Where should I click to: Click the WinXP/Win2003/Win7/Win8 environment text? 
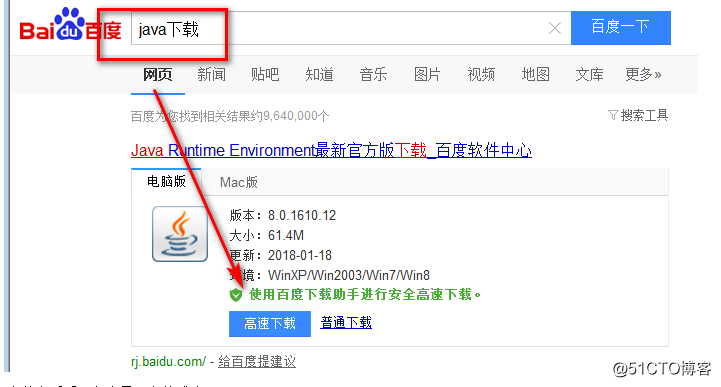click(x=349, y=275)
